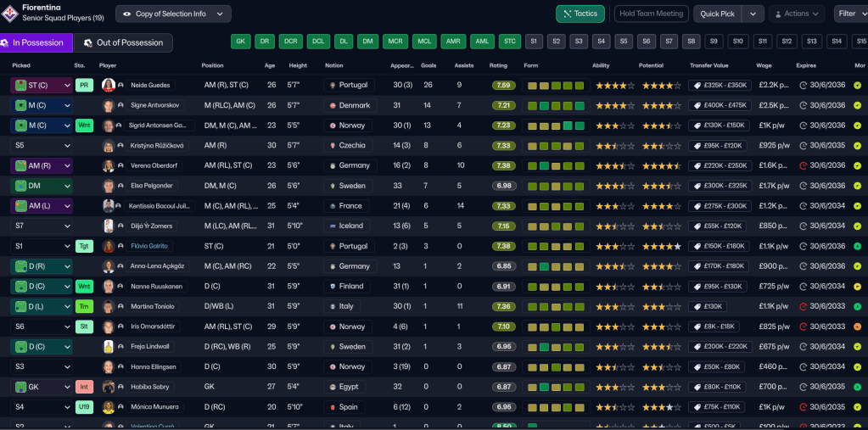Switch to the Out of Possession tab
This screenshot has height=430, width=868.
[x=123, y=42]
